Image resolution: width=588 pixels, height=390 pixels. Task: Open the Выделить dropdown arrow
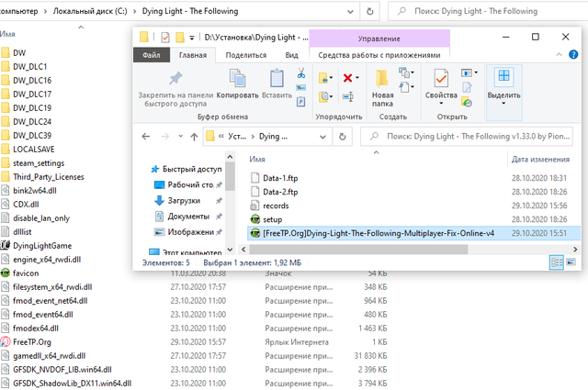(x=503, y=104)
